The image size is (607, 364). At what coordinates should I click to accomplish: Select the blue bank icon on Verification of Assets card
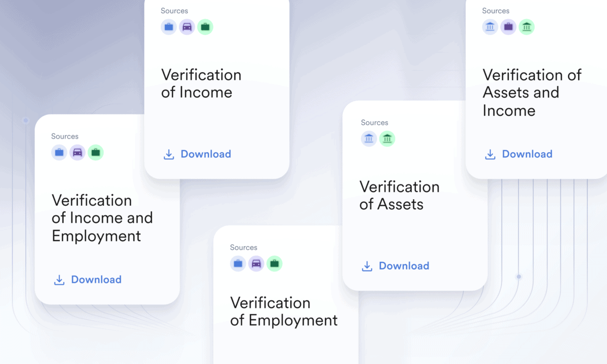369,139
